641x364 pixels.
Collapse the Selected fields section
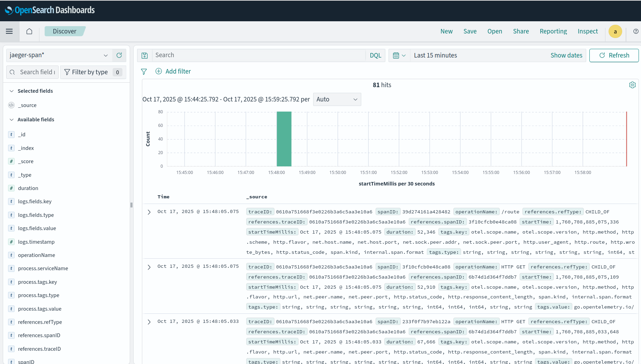12,91
